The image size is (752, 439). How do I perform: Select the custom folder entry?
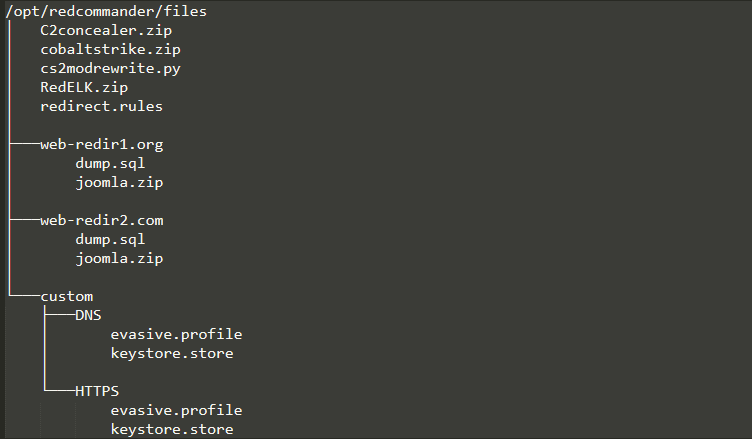67,296
